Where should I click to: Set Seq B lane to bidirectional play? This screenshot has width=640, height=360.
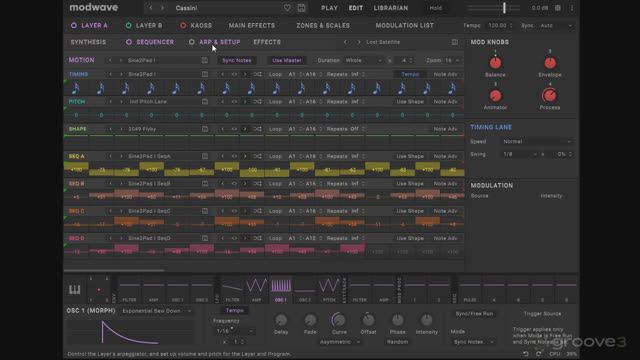point(234,184)
